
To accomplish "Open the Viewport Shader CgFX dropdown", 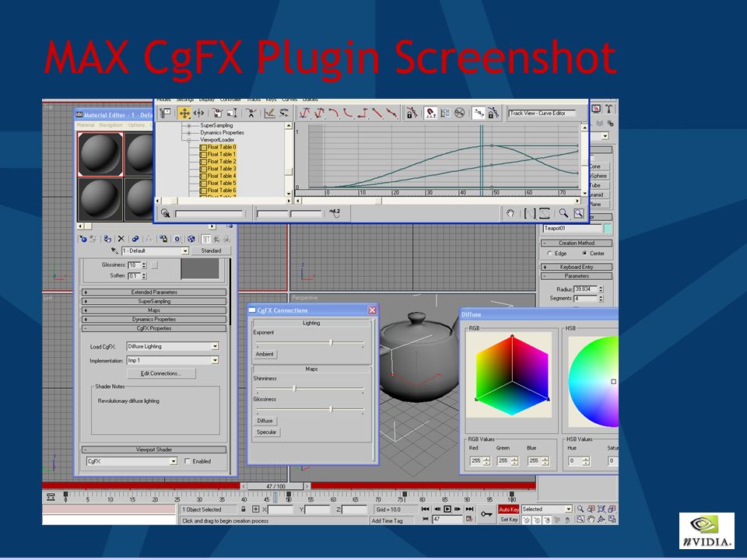I will pyautogui.click(x=174, y=461).
